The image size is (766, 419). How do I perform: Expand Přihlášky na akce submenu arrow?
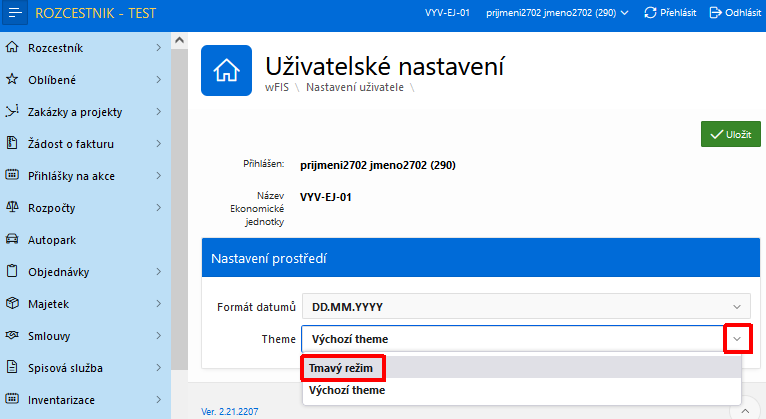(159, 175)
